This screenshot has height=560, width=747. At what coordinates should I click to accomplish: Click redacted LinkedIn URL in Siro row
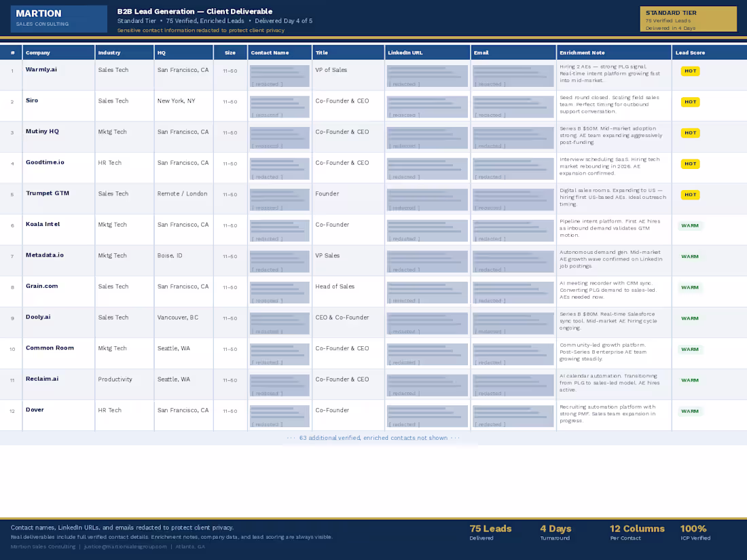[427, 107]
